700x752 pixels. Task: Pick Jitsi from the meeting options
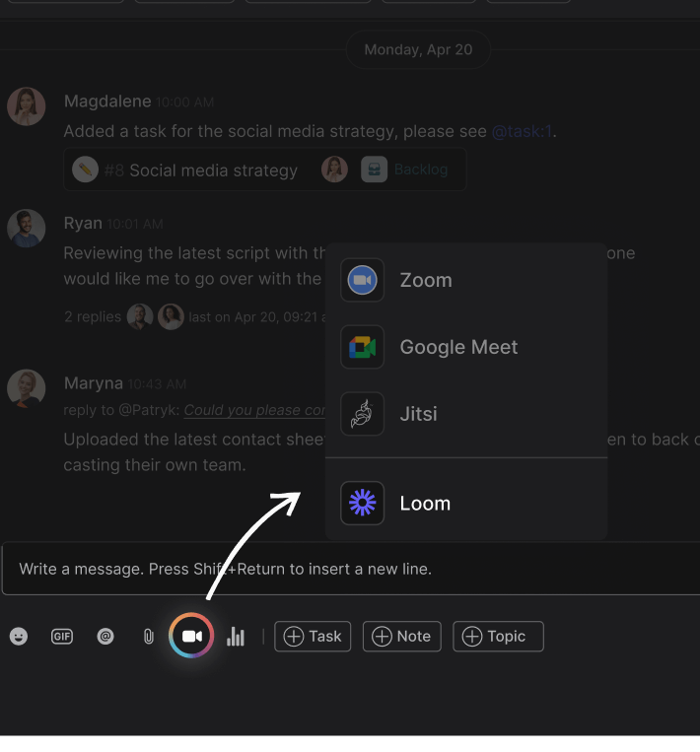click(466, 413)
